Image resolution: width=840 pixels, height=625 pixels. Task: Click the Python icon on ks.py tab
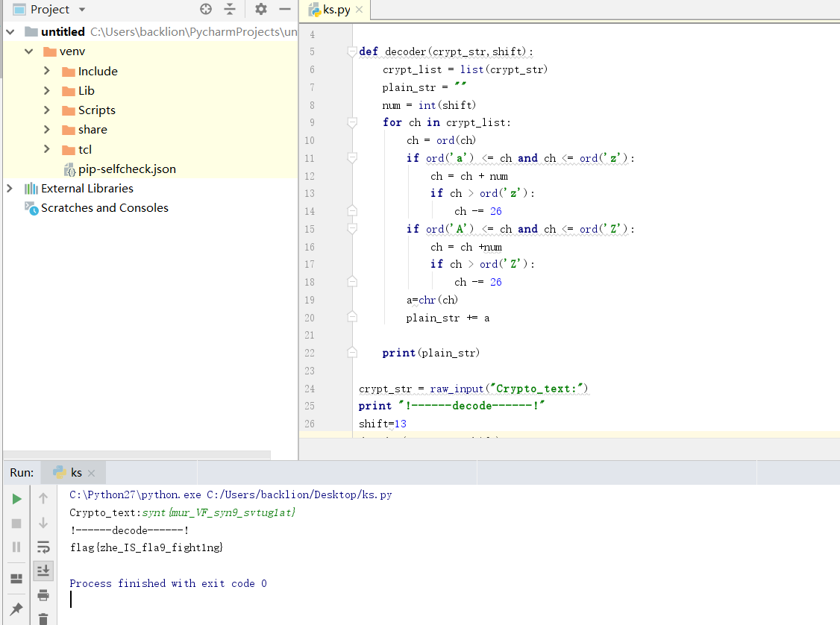[316, 10]
